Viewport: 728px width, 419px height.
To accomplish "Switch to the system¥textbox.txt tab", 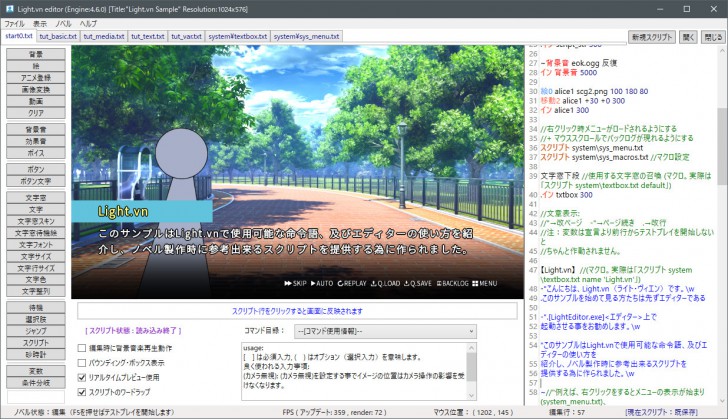I will click(237, 36).
